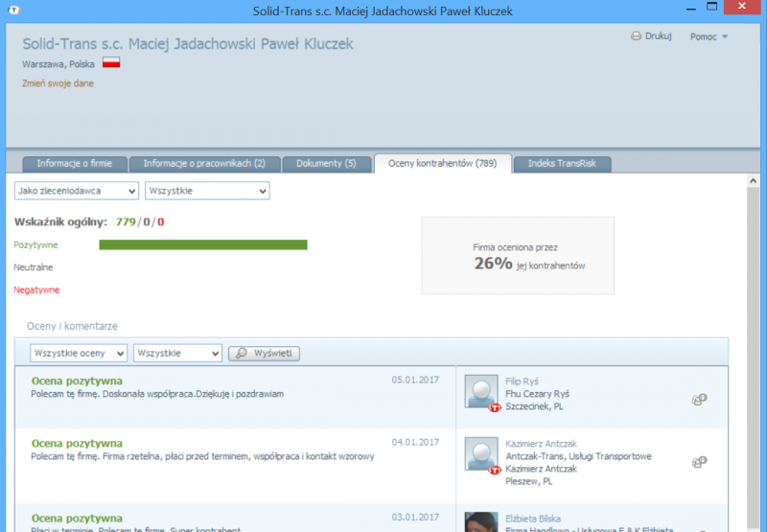This screenshot has width=767, height=532.
Task: Click the Negatywne label
Action: (36, 289)
